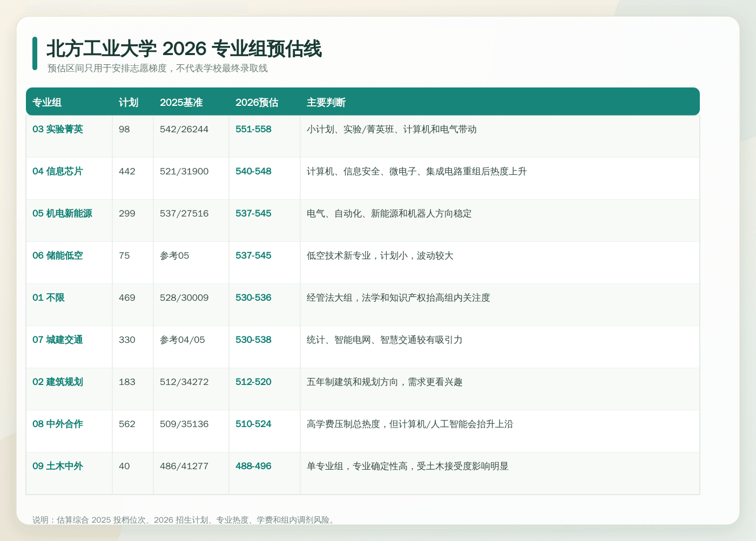Click the note 低空技术新专业，计划小，波动较大

pyautogui.click(x=380, y=255)
